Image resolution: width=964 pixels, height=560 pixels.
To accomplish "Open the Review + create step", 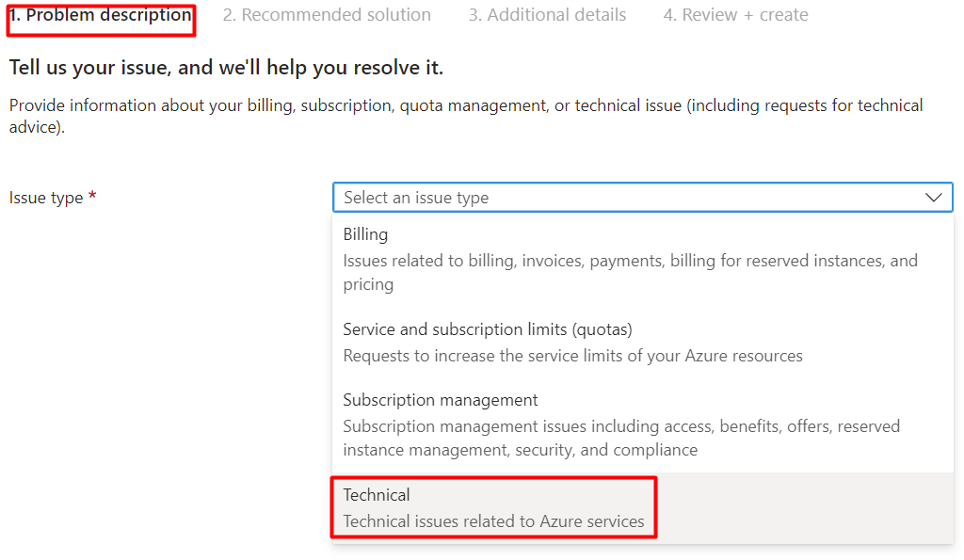I will (x=735, y=15).
